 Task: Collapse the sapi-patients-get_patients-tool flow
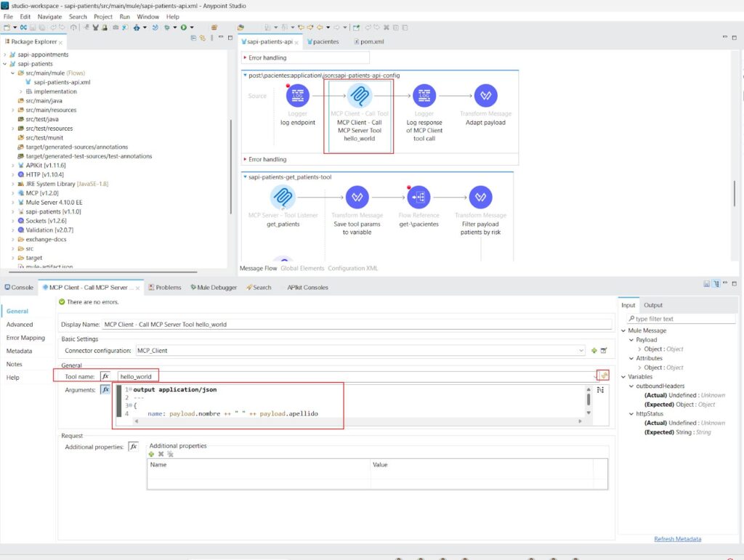tap(245, 177)
